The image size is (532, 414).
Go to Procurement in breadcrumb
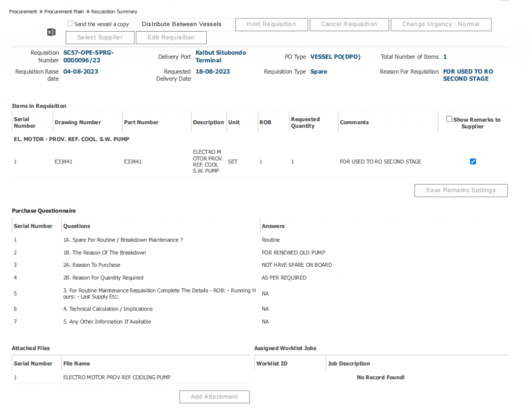pos(23,11)
